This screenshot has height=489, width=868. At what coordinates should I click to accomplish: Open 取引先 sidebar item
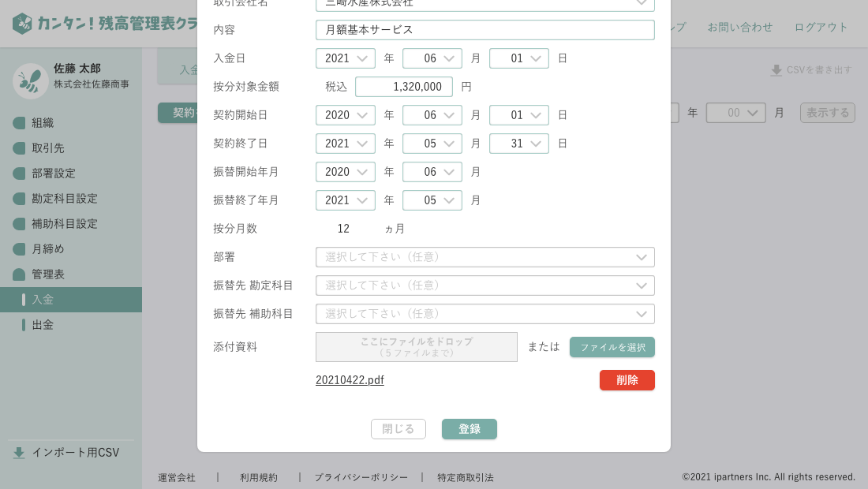tap(47, 148)
